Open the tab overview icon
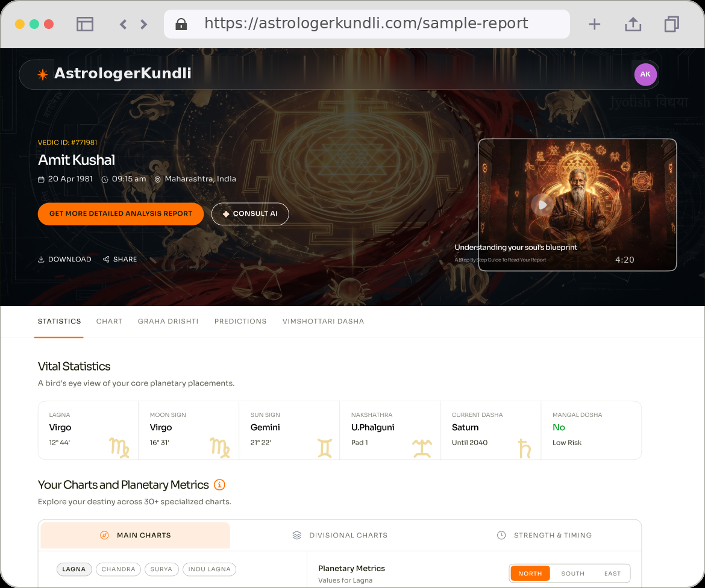The image size is (705, 588). pyautogui.click(x=671, y=24)
